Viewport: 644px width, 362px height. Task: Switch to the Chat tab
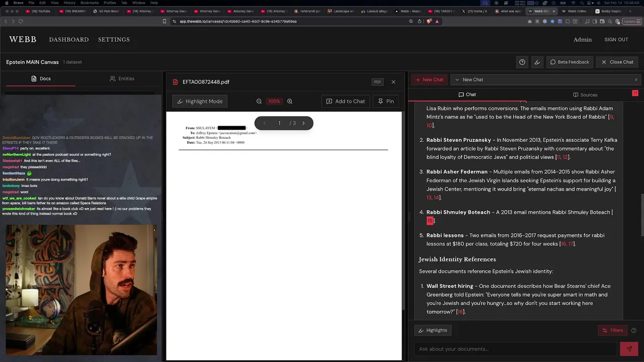pos(467,95)
